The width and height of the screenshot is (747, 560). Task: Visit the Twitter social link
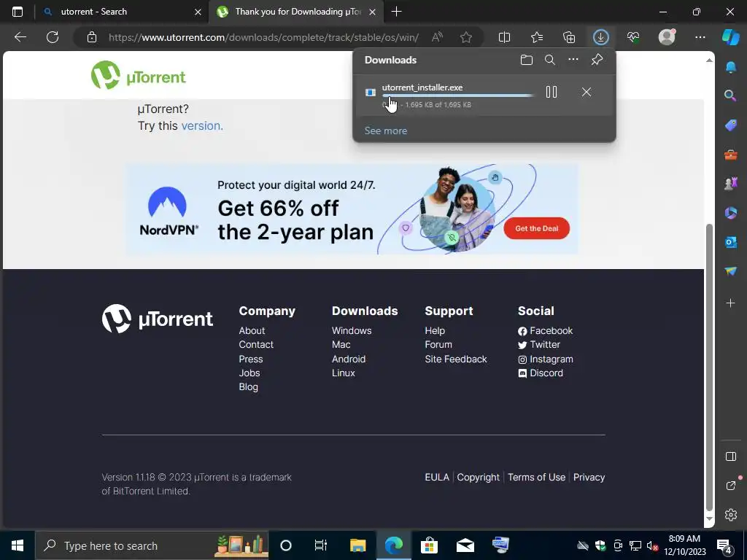pyautogui.click(x=539, y=344)
